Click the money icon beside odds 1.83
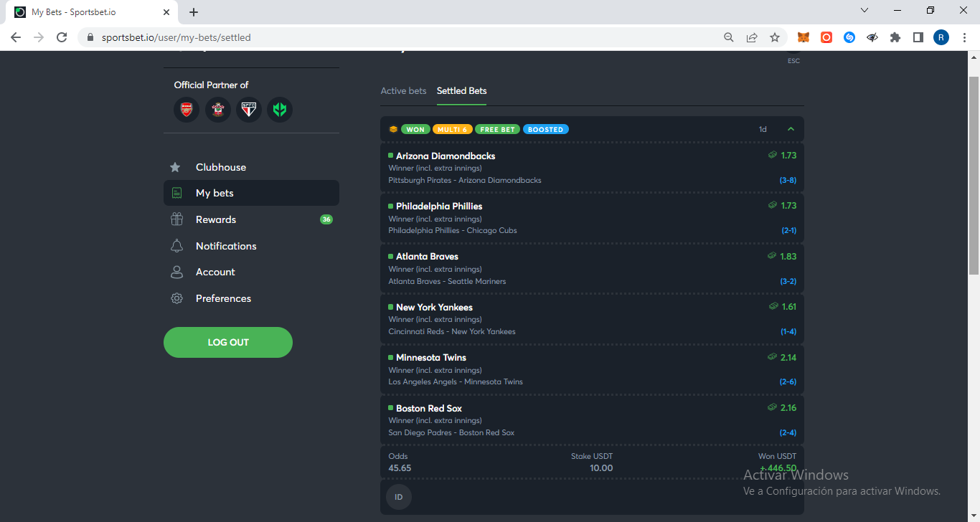The image size is (980, 522). (773, 256)
